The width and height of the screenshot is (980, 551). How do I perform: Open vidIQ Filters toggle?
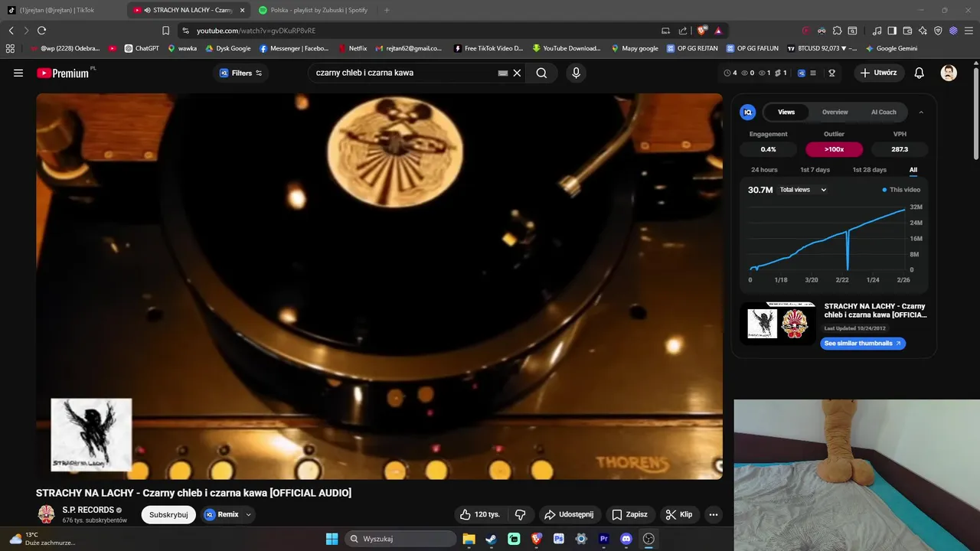240,73
